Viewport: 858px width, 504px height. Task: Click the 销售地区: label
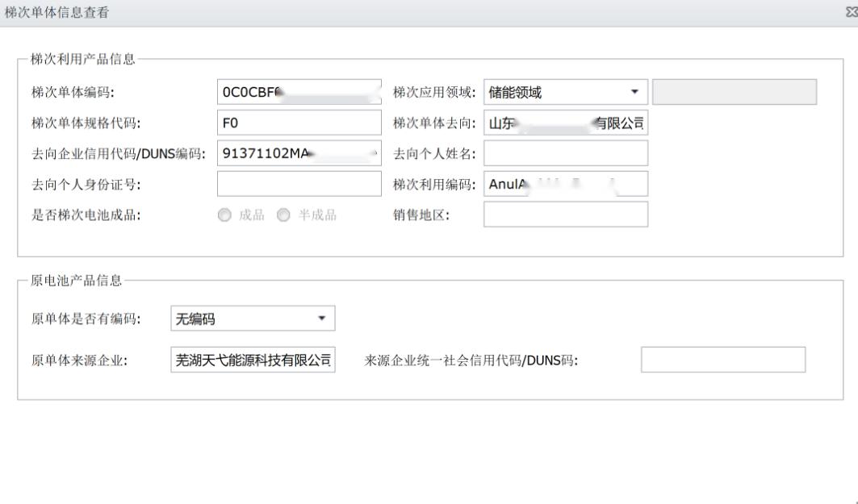point(421,215)
